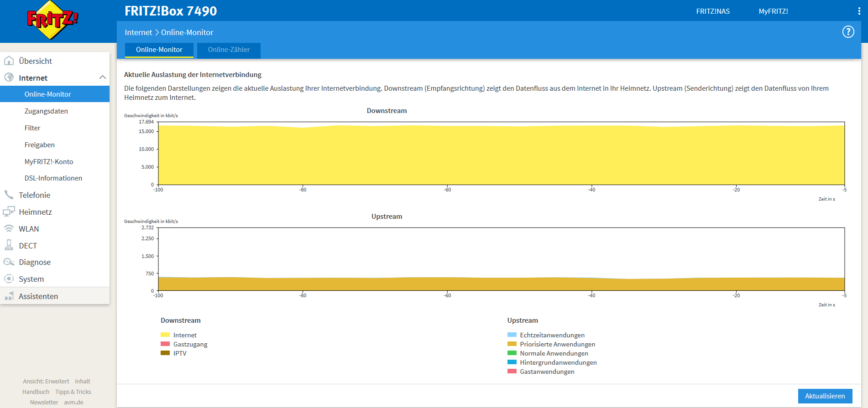Open the Newsletter footer link
This screenshot has width=868, height=408.
point(44,403)
